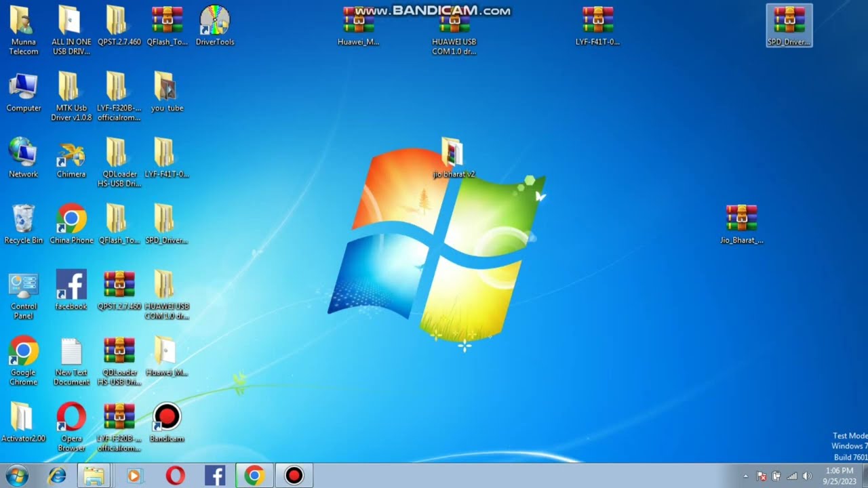Select the New Text Document file
The image size is (868, 488).
tap(71, 361)
